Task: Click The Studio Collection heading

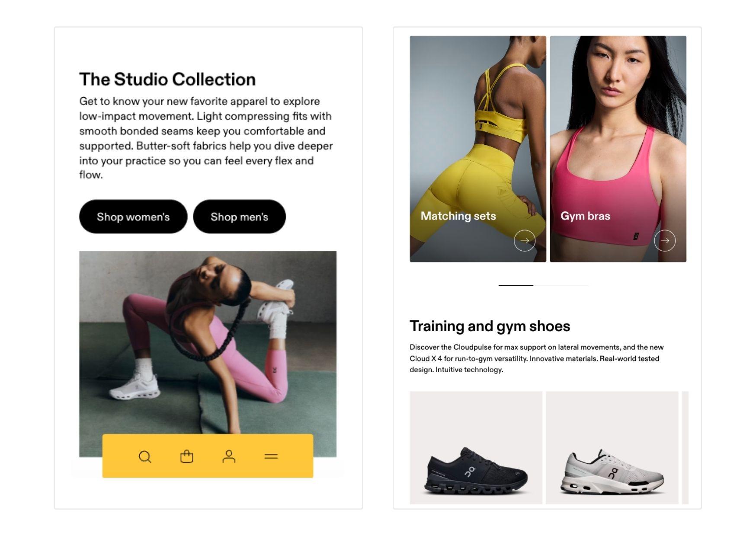Action: pyautogui.click(x=167, y=80)
